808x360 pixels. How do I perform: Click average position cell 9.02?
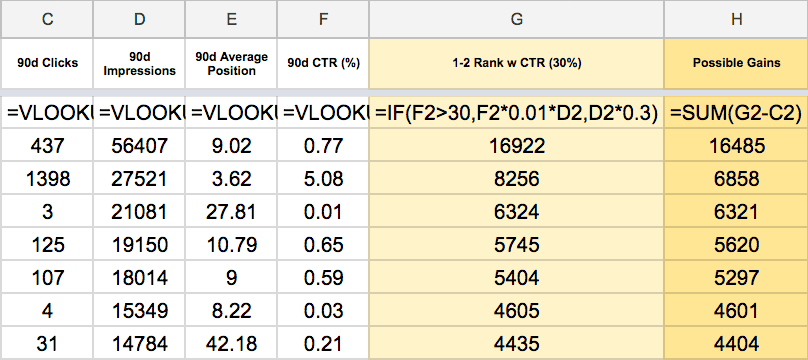click(x=231, y=145)
